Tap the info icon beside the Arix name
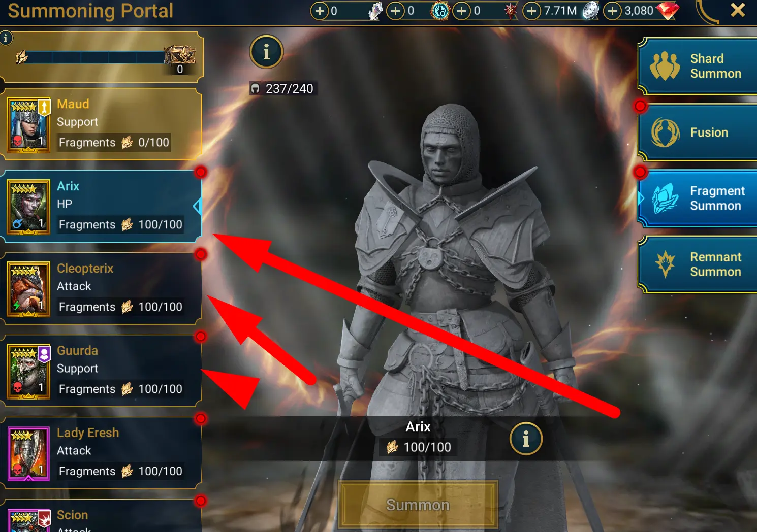Image resolution: width=757 pixels, height=532 pixels. [x=526, y=439]
